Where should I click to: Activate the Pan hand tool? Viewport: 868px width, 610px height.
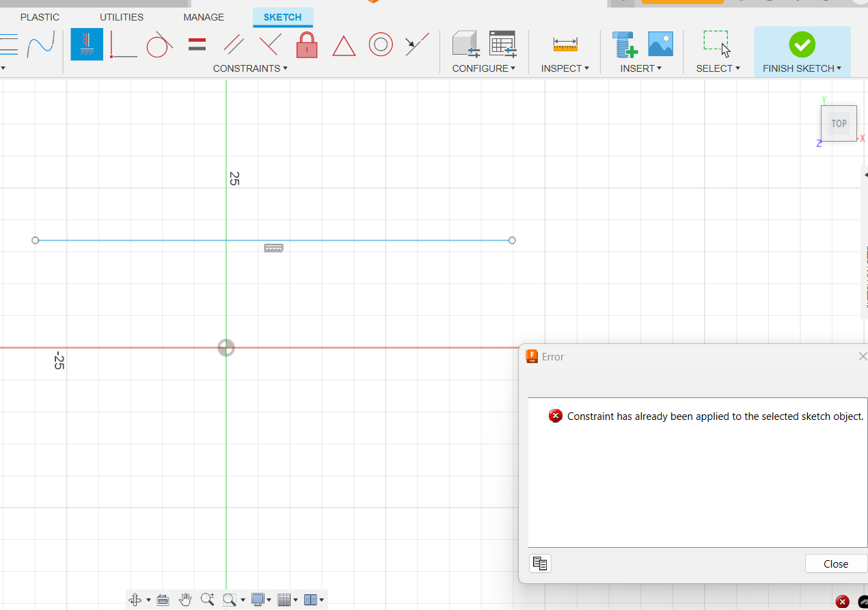coord(185,600)
